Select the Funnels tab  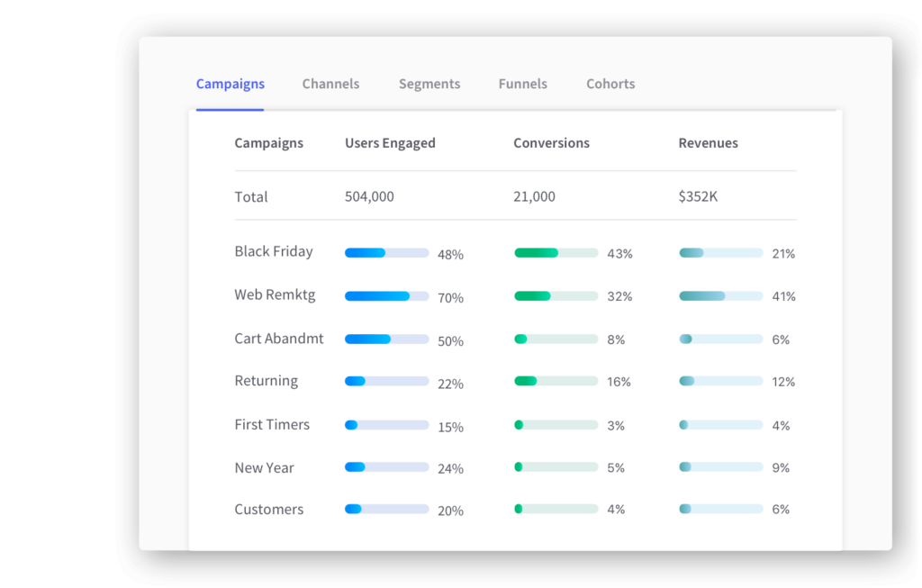(x=522, y=83)
